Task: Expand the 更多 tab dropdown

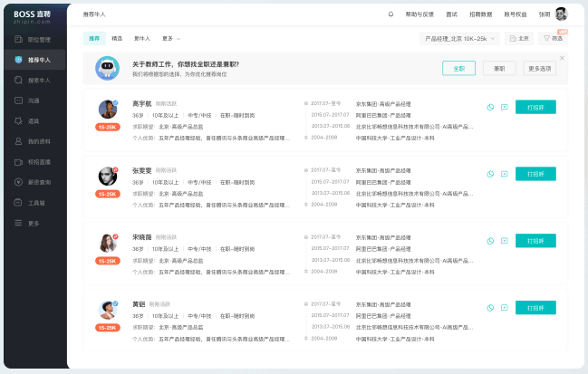Action: (171, 39)
